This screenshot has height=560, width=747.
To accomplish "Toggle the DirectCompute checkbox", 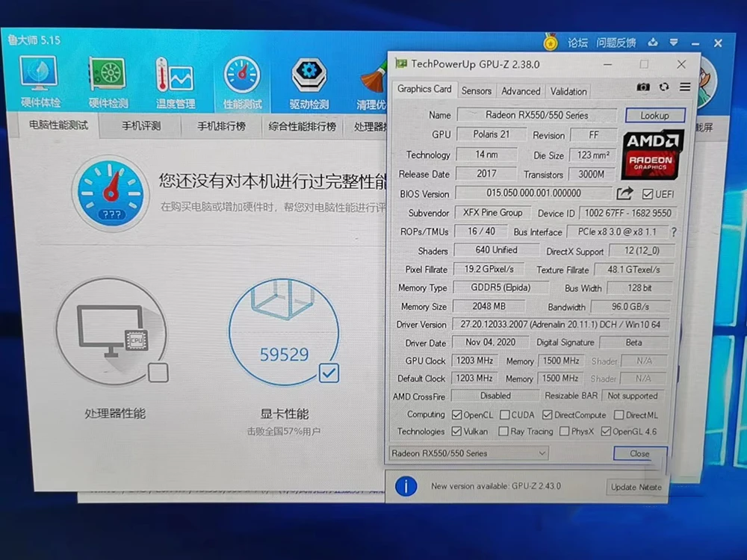I will [548, 414].
